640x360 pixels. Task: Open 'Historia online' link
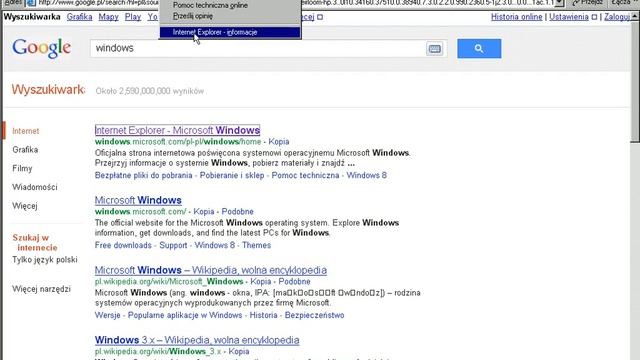517,17
